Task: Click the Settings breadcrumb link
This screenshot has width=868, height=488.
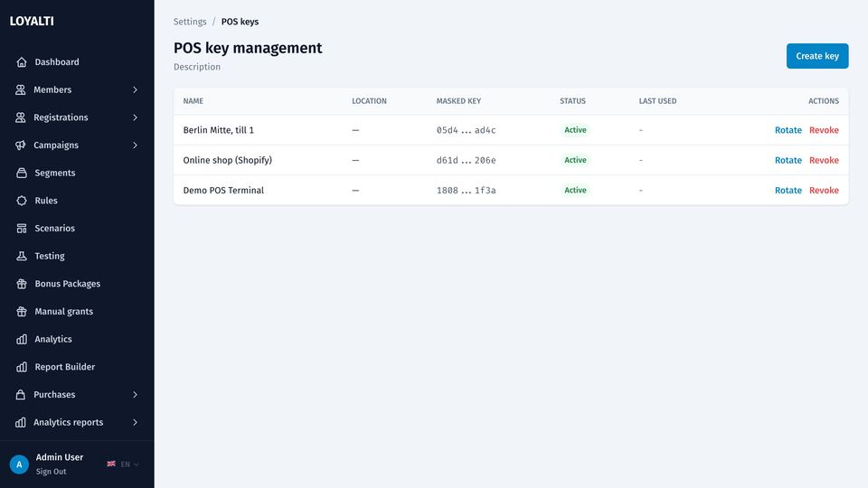Action: [190, 22]
